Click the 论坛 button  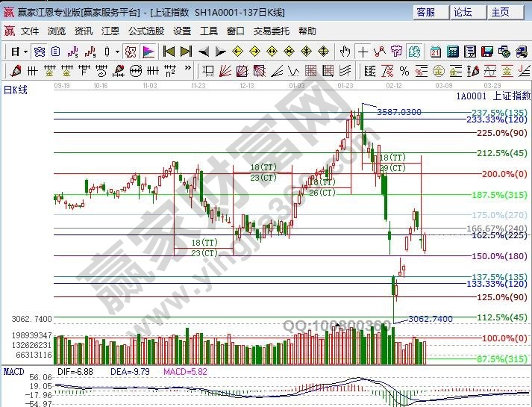pos(463,12)
